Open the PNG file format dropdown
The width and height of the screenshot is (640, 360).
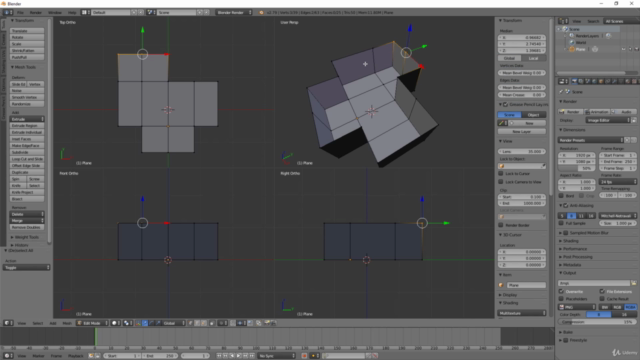(x=577, y=307)
